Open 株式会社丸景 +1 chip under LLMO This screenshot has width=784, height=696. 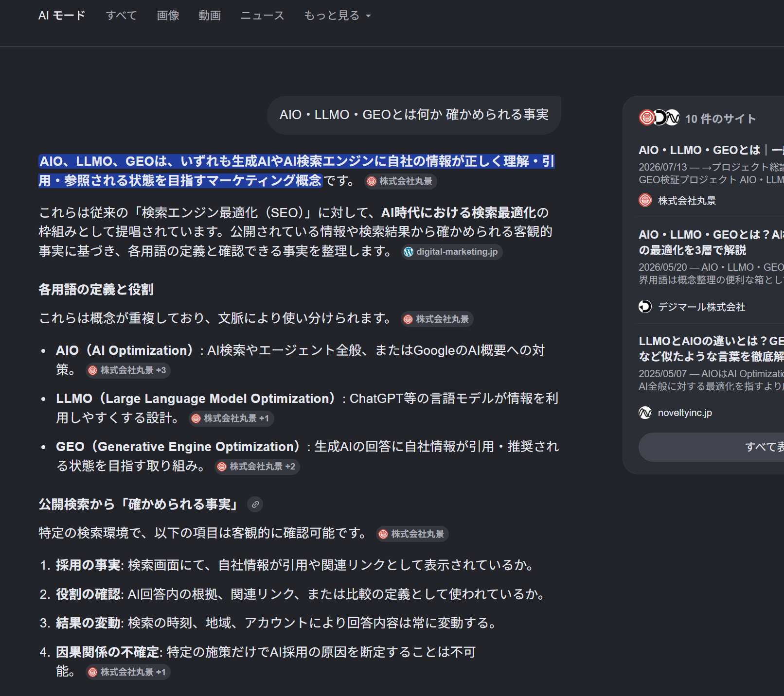pos(232,418)
